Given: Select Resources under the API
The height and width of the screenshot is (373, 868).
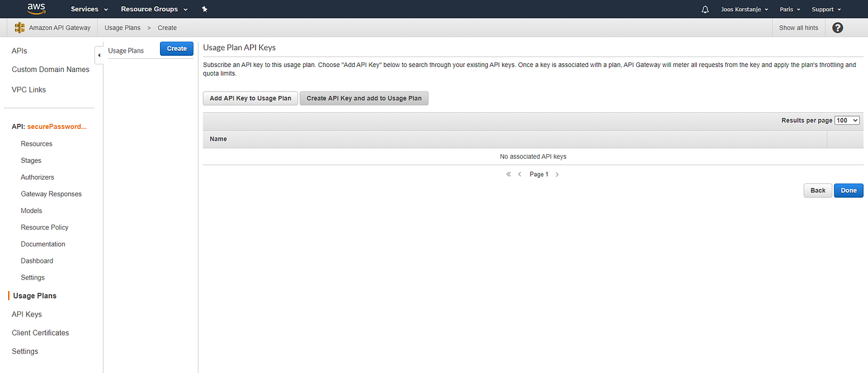Looking at the screenshot, I should tap(37, 144).
